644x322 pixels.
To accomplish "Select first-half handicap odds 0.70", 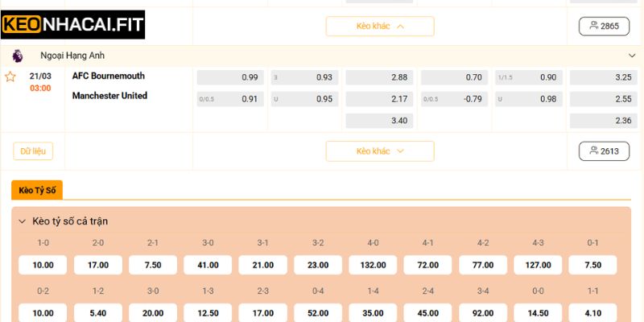I will point(454,77).
